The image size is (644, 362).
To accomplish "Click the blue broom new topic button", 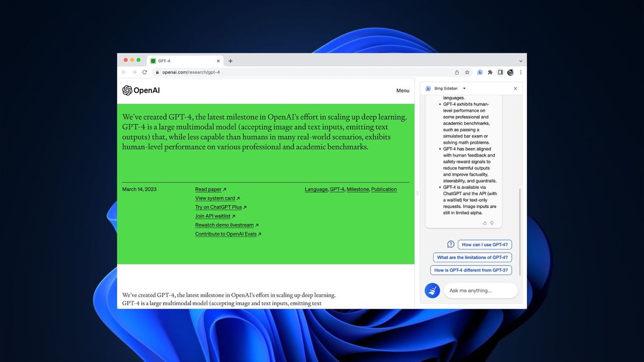I will pyautogui.click(x=432, y=291).
